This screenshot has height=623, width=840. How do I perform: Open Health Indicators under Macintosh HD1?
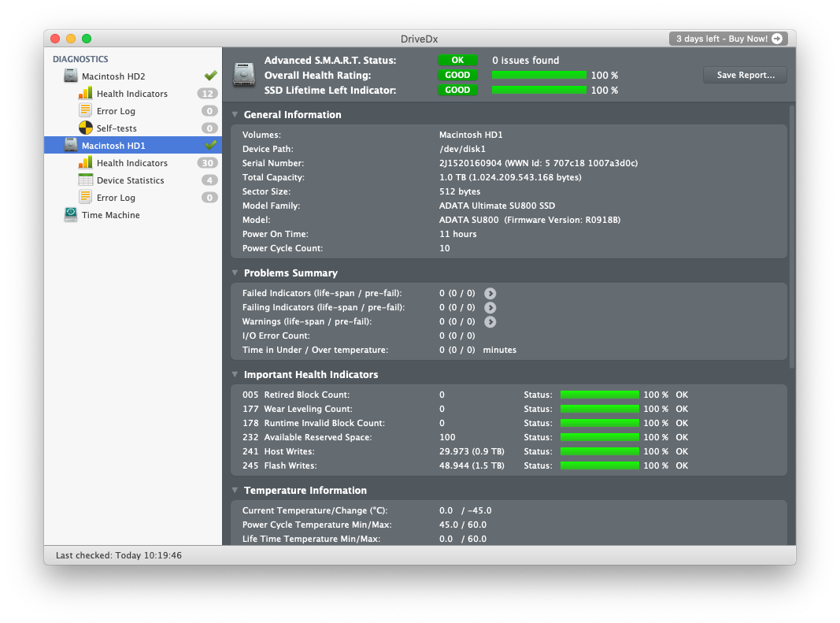(131, 163)
